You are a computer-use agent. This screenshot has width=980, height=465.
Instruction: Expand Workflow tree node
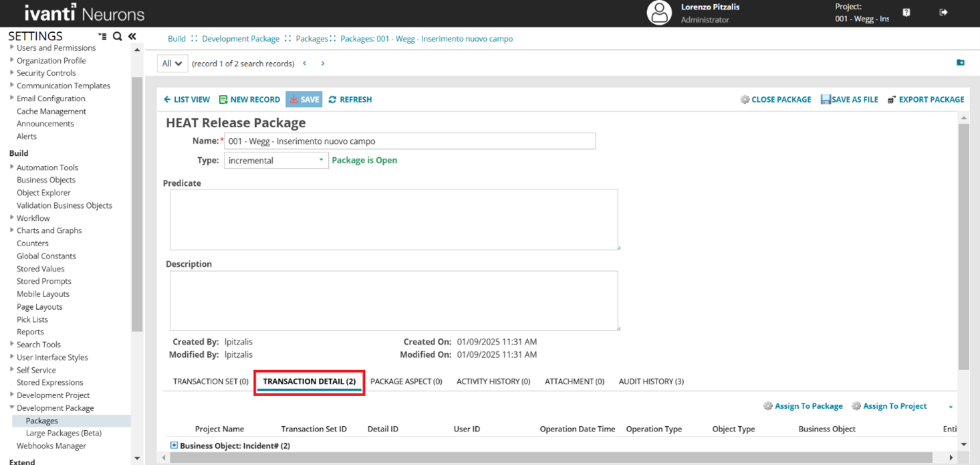(12, 218)
